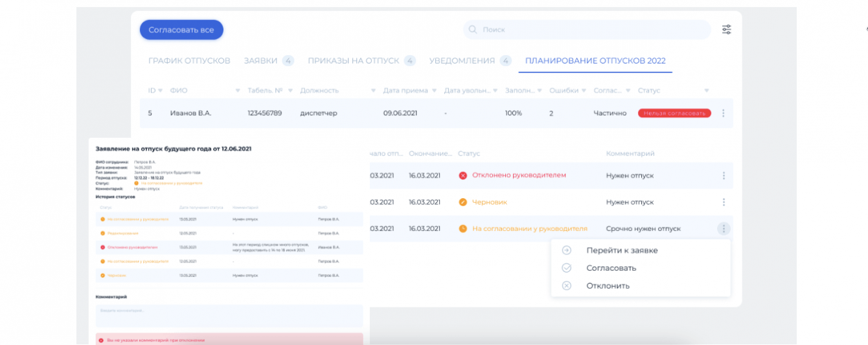Image resolution: width=868 pixels, height=345 pixels.
Task: Click the checkmark icon next to Согласовать
Action: [x=567, y=268]
